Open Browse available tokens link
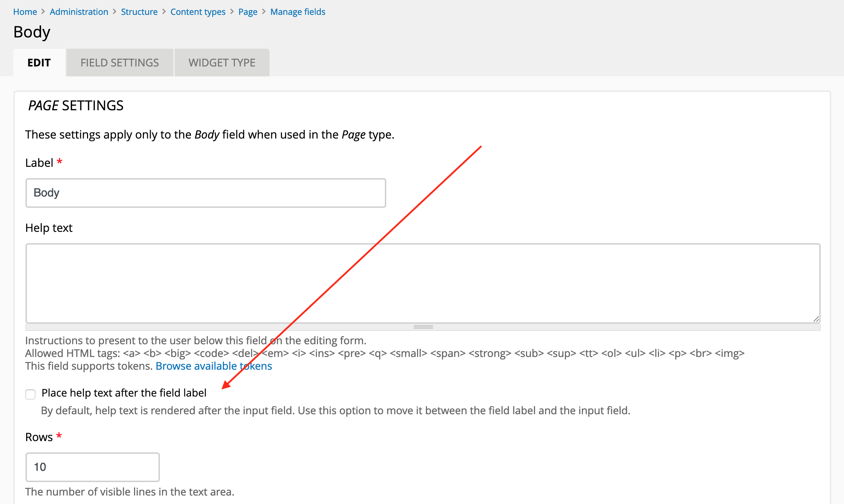 pos(214,366)
